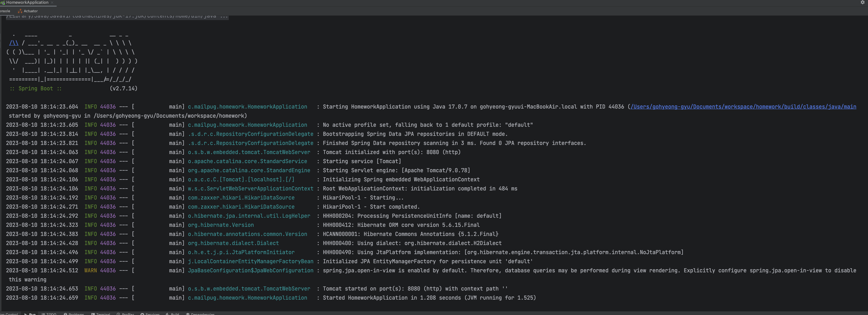Click 'Starting Servlet engine: [Apache Tomcat/9.0.78]' text

click(x=396, y=170)
